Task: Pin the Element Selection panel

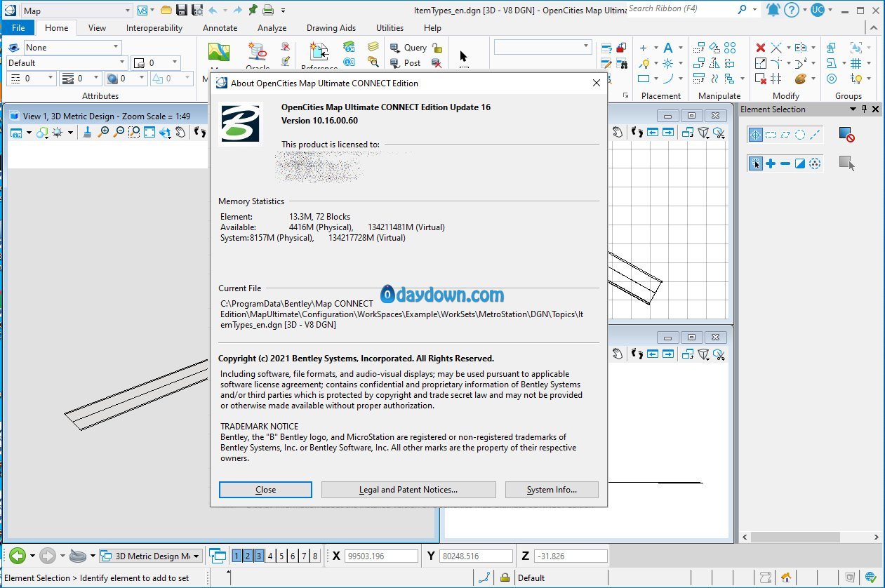Action: pos(863,109)
